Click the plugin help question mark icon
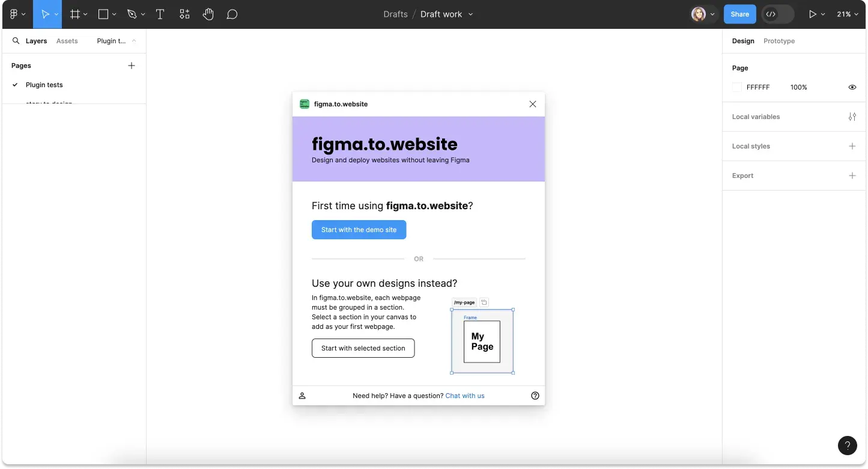Image resolution: width=868 pixels, height=469 pixels. tap(535, 396)
